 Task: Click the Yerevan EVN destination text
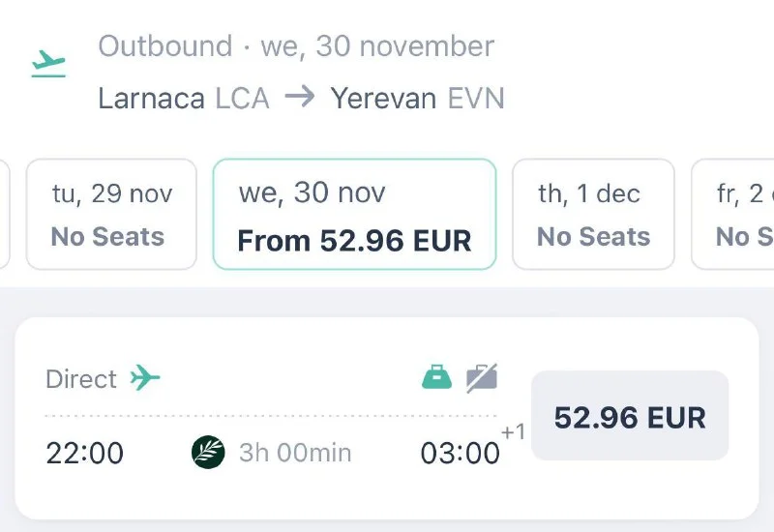point(417,98)
